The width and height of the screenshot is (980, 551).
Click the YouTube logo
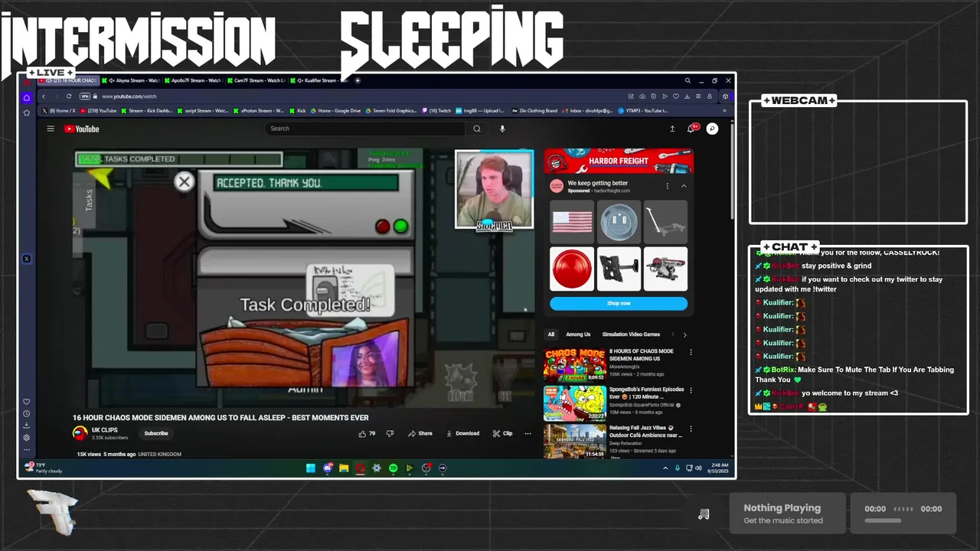[82, 129]
